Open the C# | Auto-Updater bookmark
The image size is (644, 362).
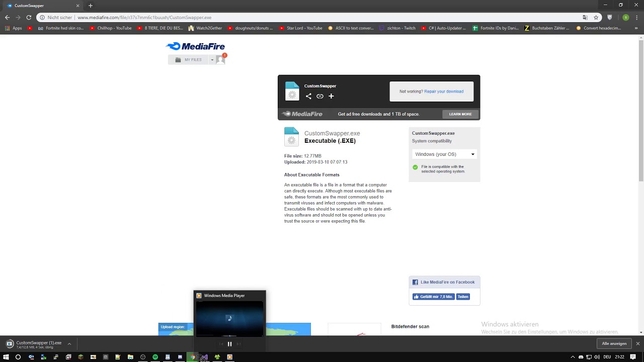point(443,28)
